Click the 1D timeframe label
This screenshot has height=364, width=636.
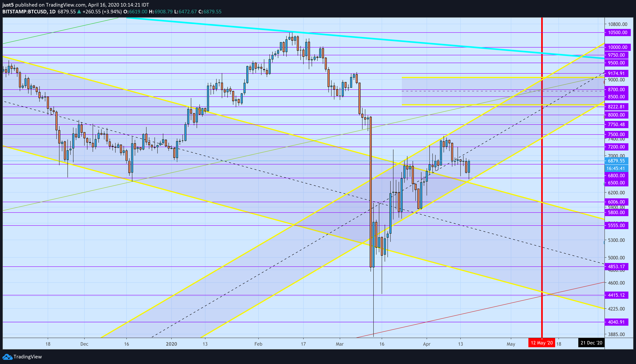pos(52,12)
